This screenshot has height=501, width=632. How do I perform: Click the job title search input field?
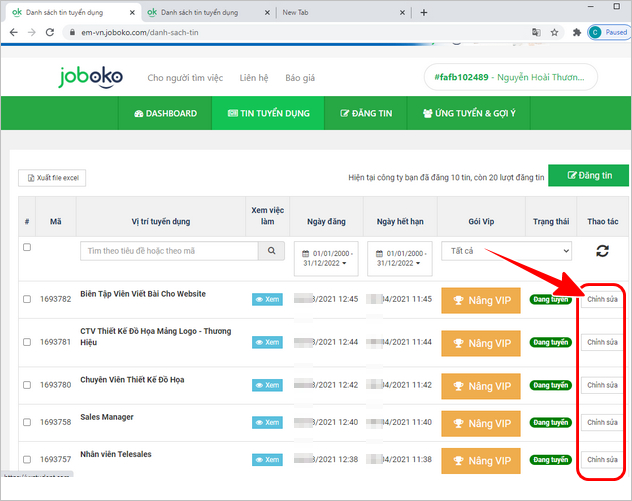(169, 251)
